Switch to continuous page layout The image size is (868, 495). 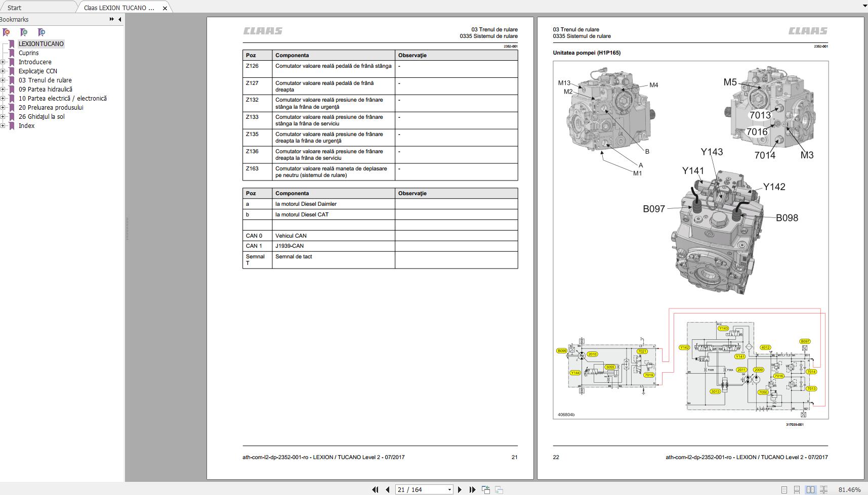(797, 489)
